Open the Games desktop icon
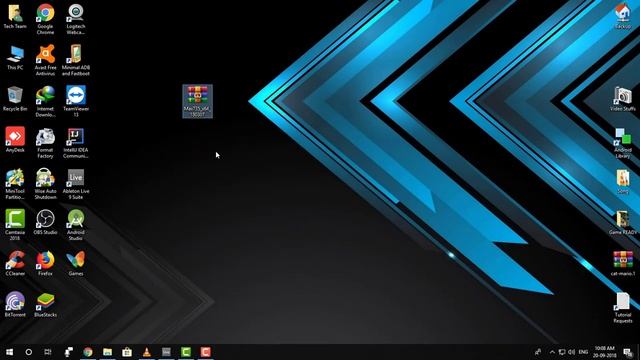640x360 pixels. tap(76, 263)
